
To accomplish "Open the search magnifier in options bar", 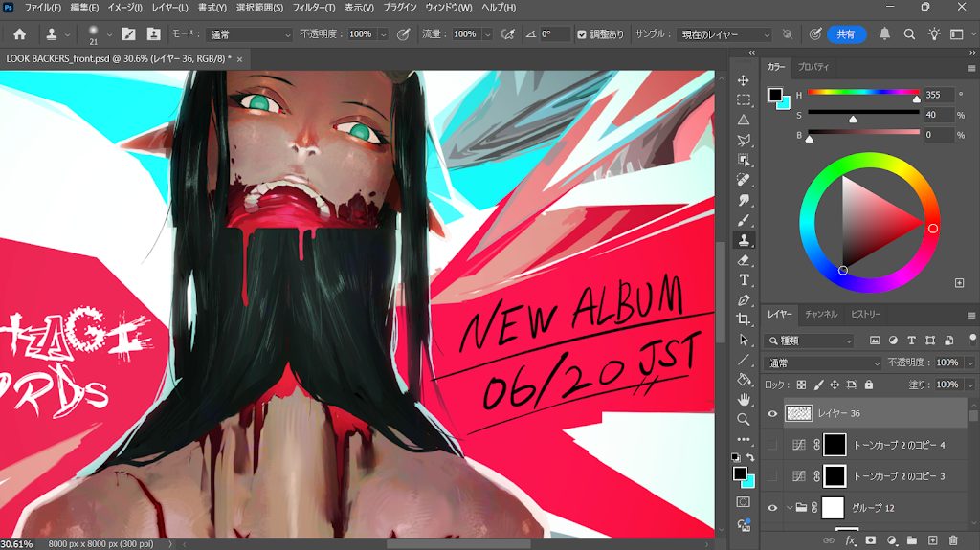I will pos(909,34).
